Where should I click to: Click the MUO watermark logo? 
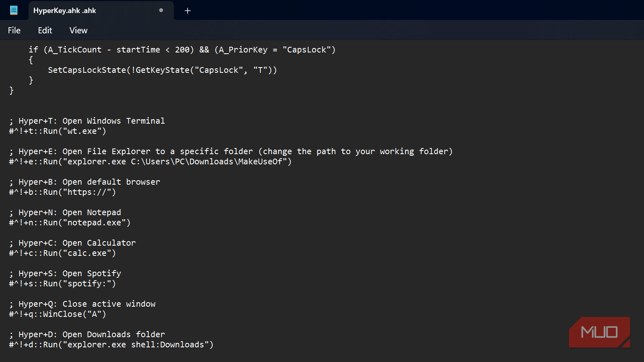point(599,332)
